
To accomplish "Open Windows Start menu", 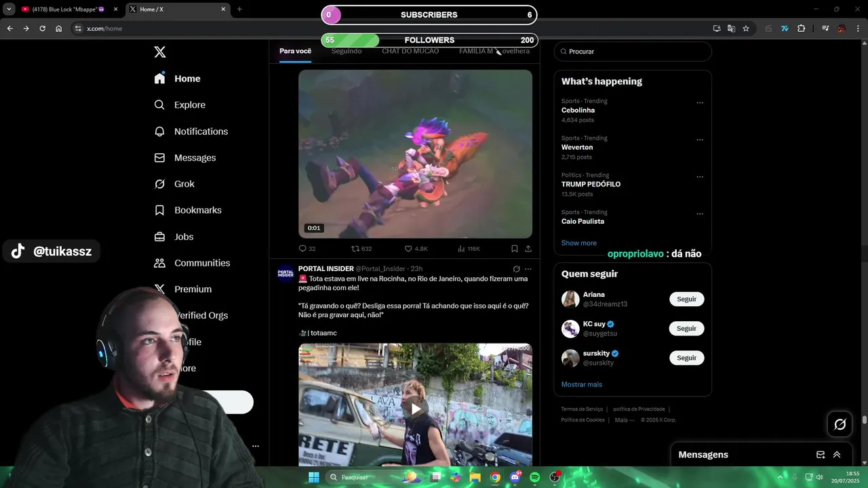I will click(313, 477).
